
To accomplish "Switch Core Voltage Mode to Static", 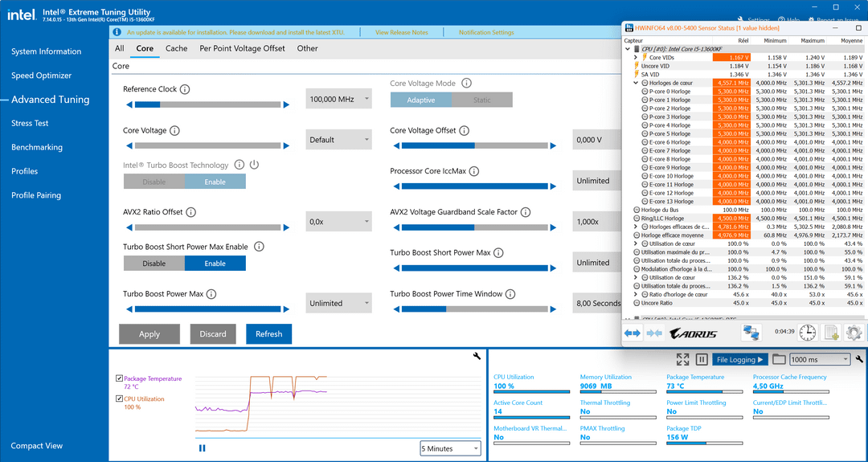I will point(481,100).
